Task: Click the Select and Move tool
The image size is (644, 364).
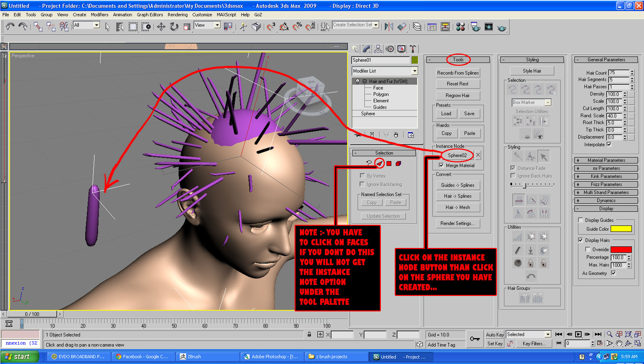Action: pos(161,27)
